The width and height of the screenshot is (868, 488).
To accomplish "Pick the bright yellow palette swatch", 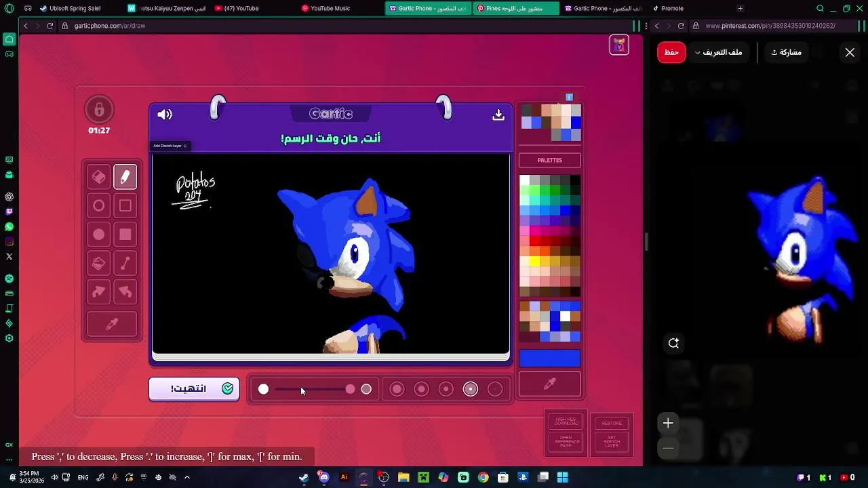I will tap(534, 261).
